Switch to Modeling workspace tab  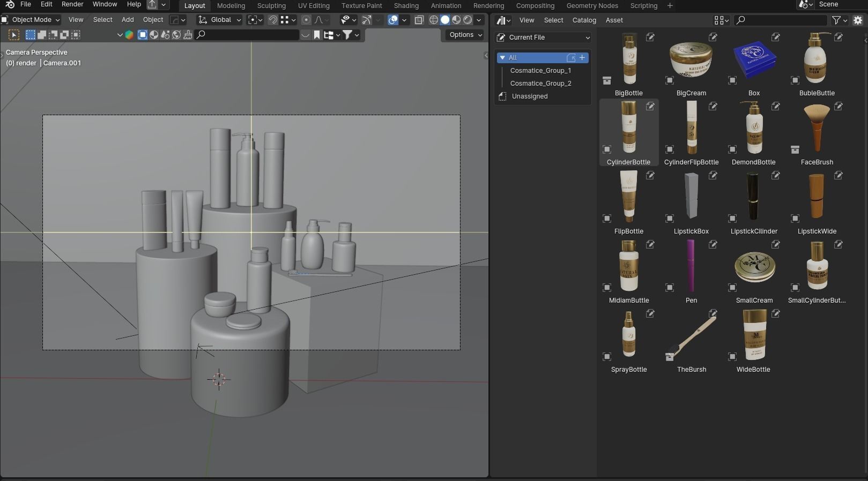tap(231, 5)
